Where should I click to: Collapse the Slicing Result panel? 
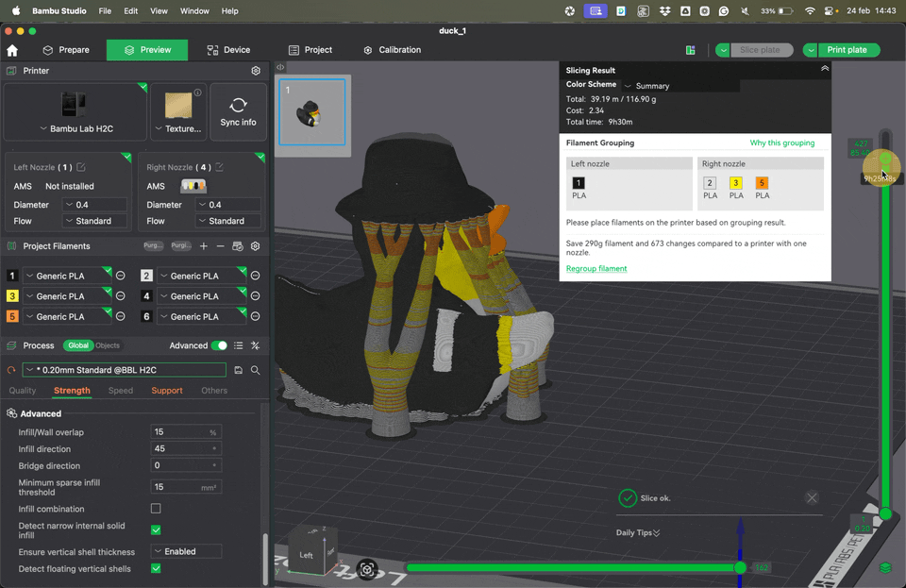pos(824,69)
